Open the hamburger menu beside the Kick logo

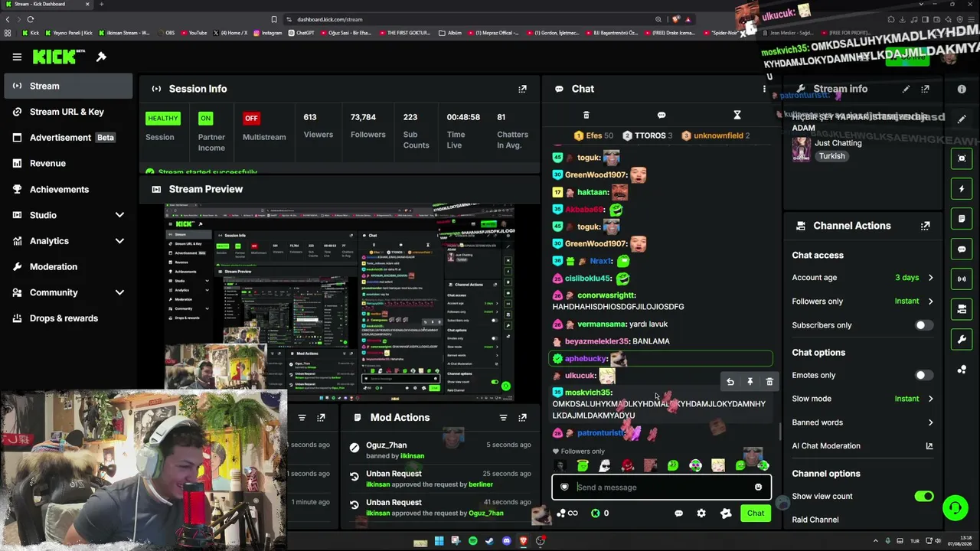pyautogui.click(x=17, y=57)
